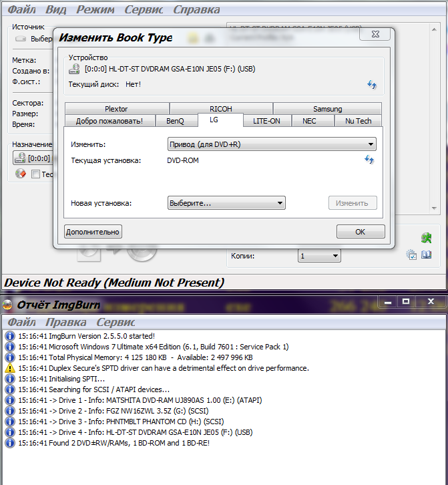Switch to the Plextor tab

coord(116,109)
